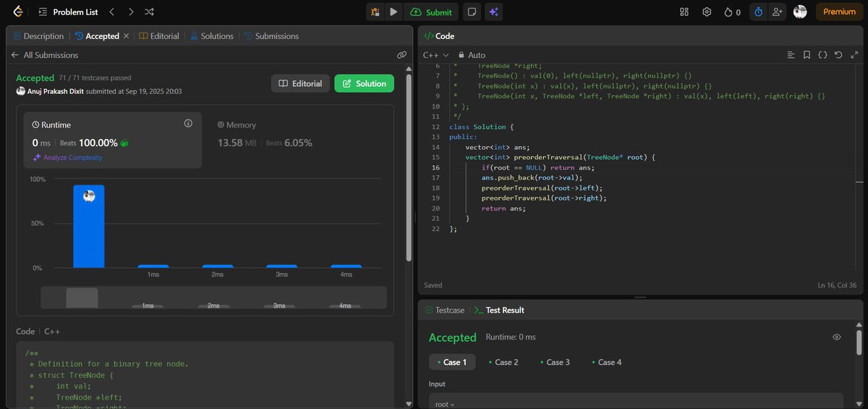The height and width of the screenshot is (409, 868).
Task: Click the format code lines icon
Action: click(x=791, y=55)
